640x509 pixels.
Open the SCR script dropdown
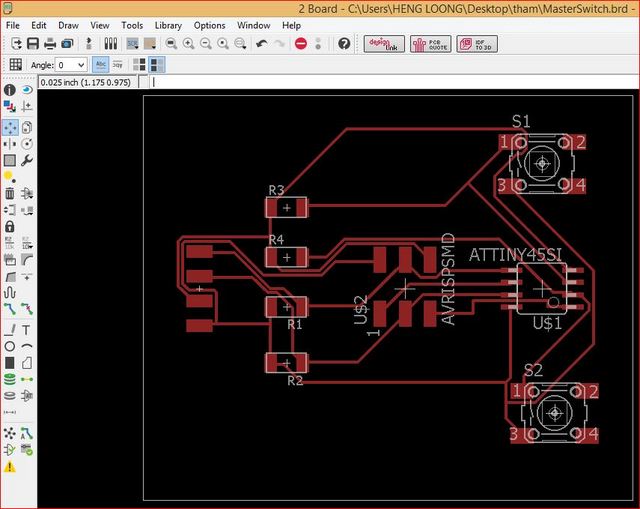[132, 43]
